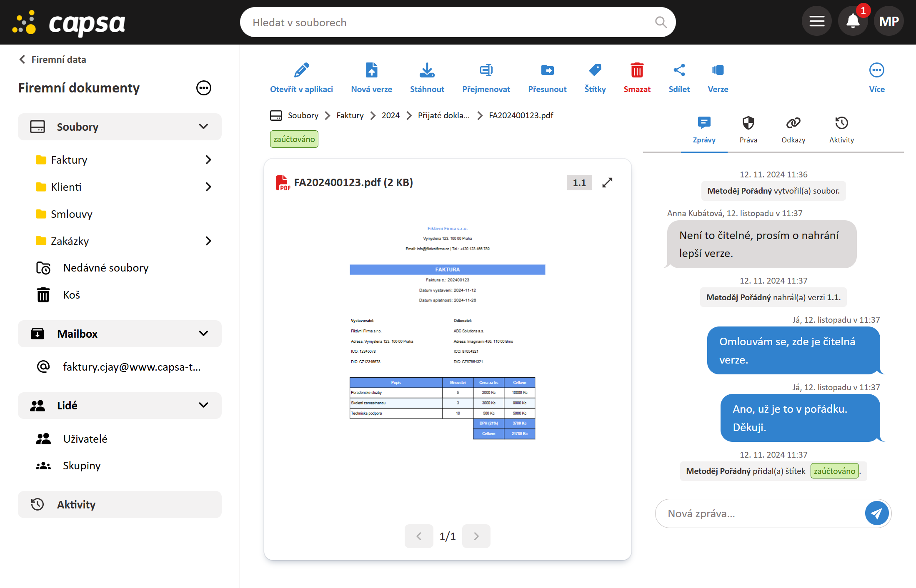This screenshot has height=588, width=916.
Task: Open notifications bell icon
Action: 853,22
